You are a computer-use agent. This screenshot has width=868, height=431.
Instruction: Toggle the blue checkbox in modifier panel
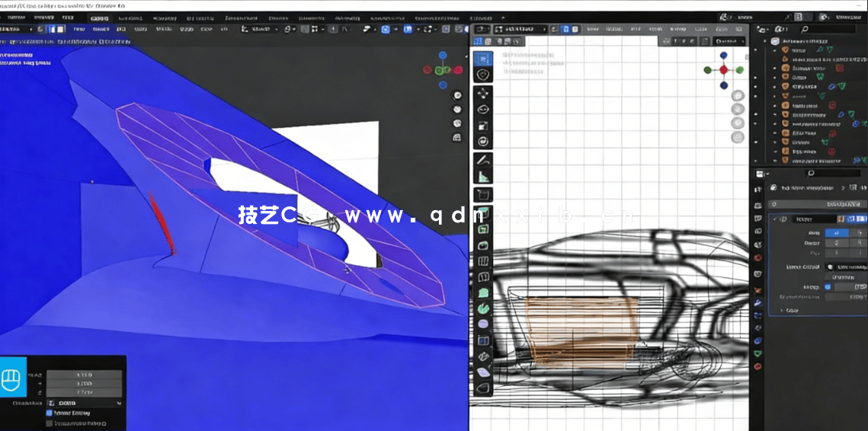click(x=828, y=287)
